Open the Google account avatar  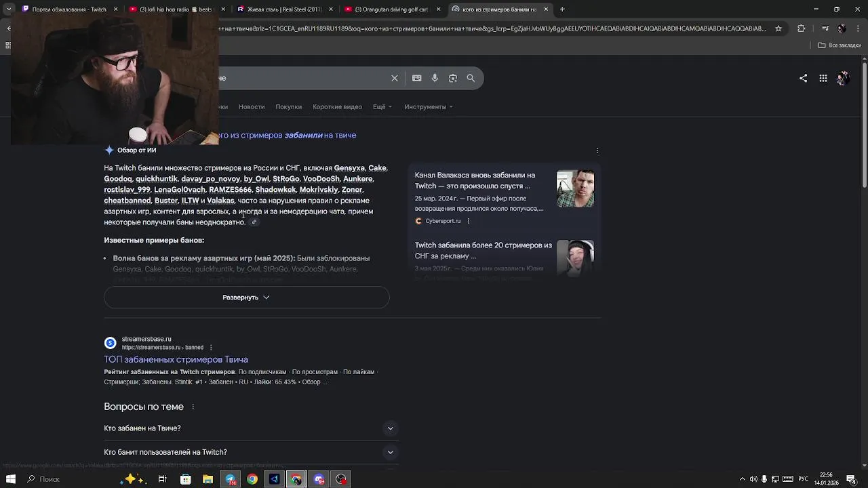tap(842, 78)
